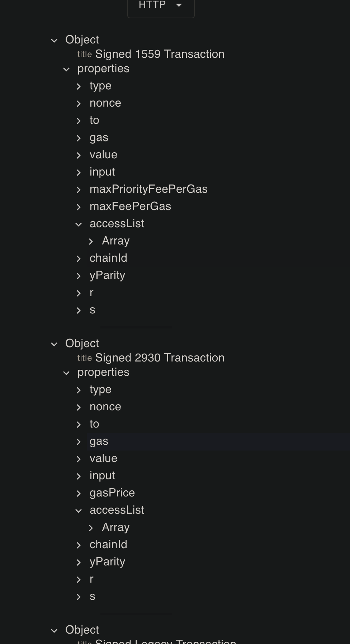Select the s field under Signed 1559 Transaction

click(x=93, y=311)
